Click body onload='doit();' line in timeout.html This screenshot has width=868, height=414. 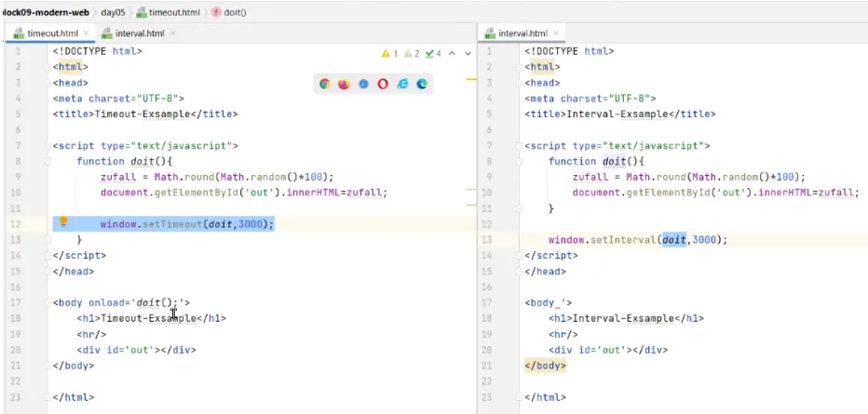pyautogui.click(x=122, y=302)
